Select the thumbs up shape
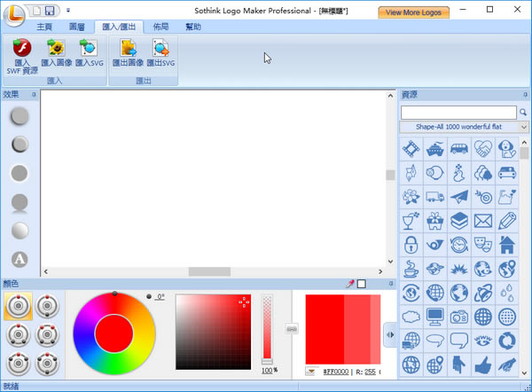This screenshot has height=392, width=532. [x=483, y=365]
